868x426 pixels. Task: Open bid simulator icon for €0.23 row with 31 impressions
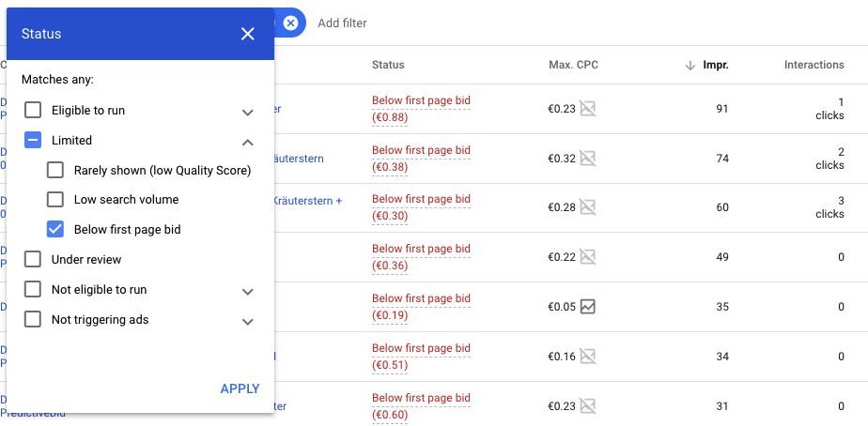click(587, 406)
